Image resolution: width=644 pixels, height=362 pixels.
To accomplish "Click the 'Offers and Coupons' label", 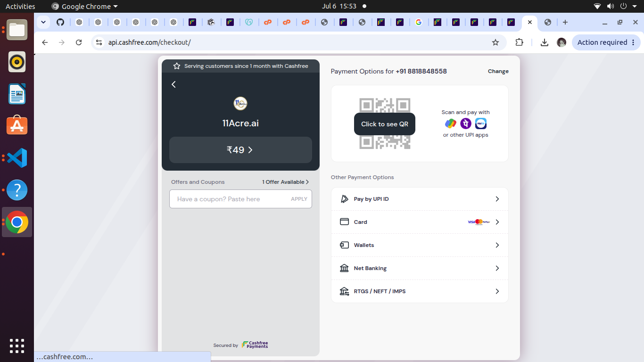I will click(x=198, y=182).
